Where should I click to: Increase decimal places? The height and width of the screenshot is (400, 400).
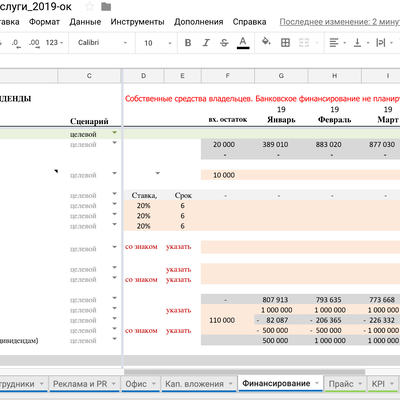34,43
